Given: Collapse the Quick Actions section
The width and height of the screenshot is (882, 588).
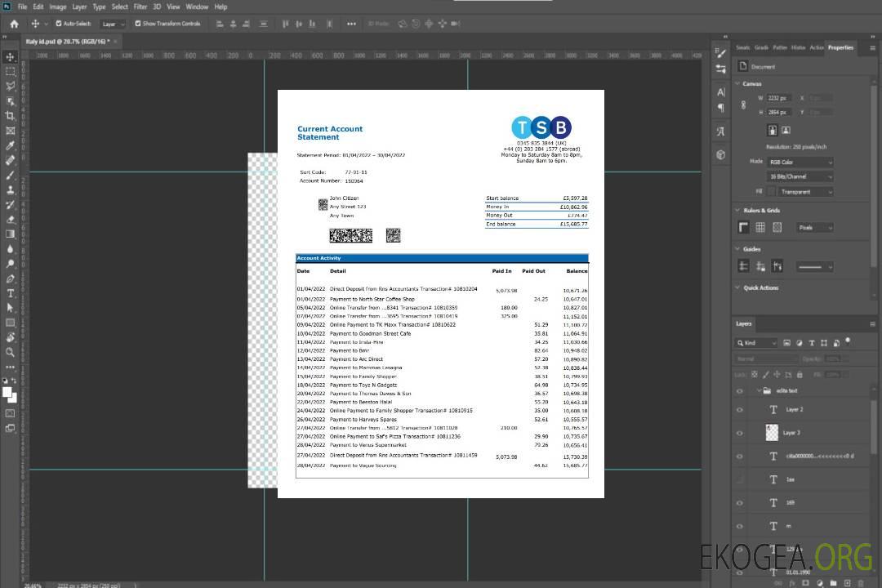Looking at the screenshot, I should pos(737,287).
